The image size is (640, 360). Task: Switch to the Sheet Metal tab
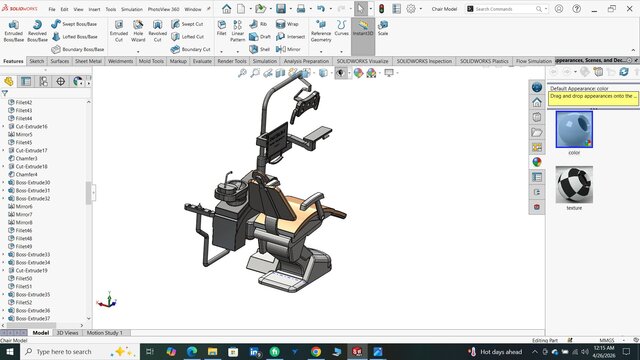88,61
